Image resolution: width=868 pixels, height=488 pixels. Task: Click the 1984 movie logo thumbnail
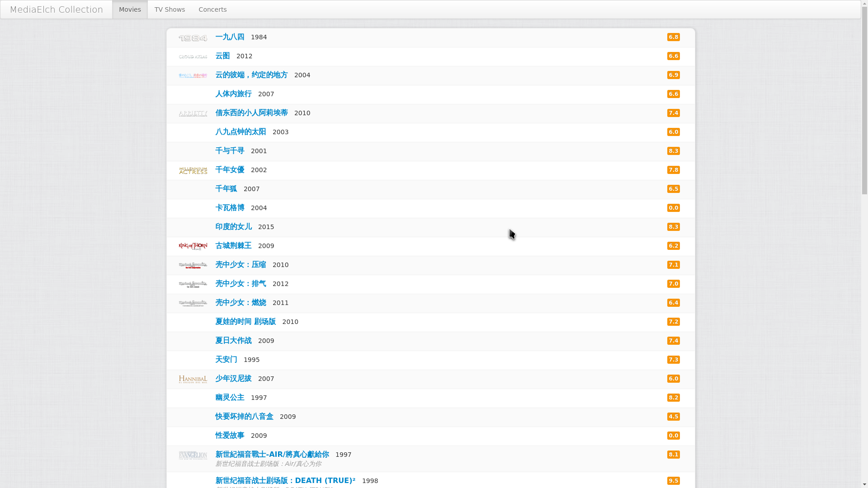[193, 38]
